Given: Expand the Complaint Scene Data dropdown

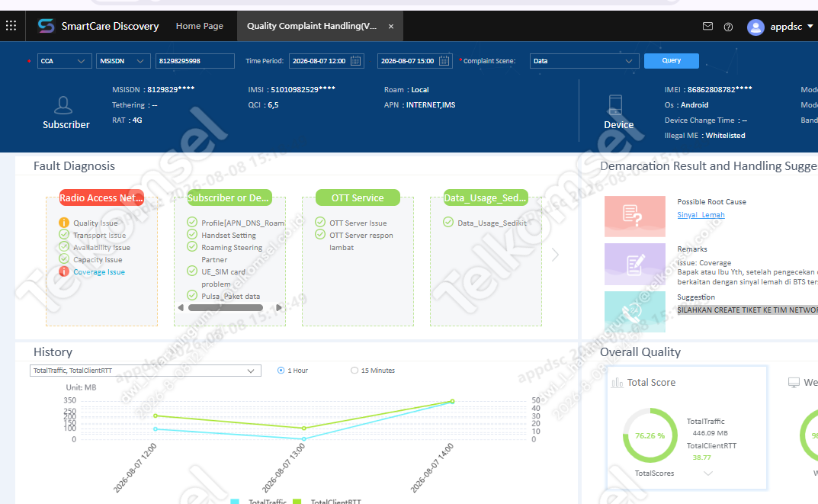Looking at the screenshot, I should (584, 61).
